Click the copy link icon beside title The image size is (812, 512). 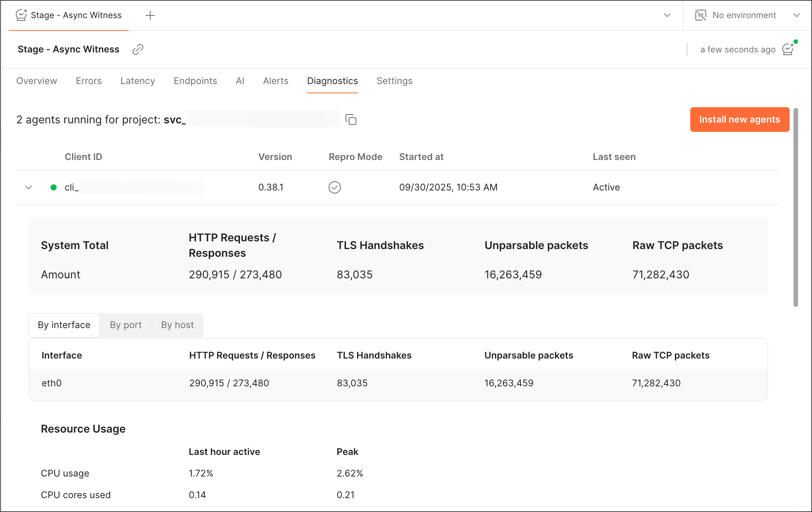tap(138, 49)
